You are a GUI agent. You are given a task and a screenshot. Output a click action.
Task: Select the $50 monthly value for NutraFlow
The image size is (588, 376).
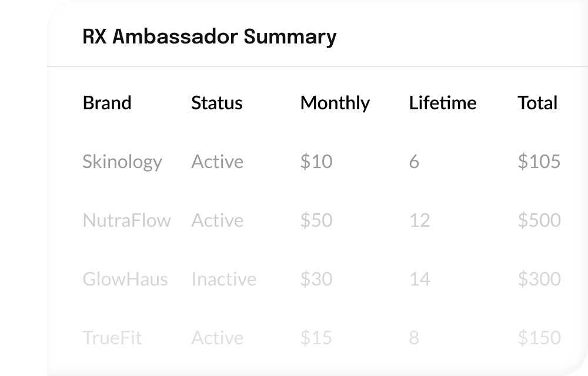pos(316,220)
